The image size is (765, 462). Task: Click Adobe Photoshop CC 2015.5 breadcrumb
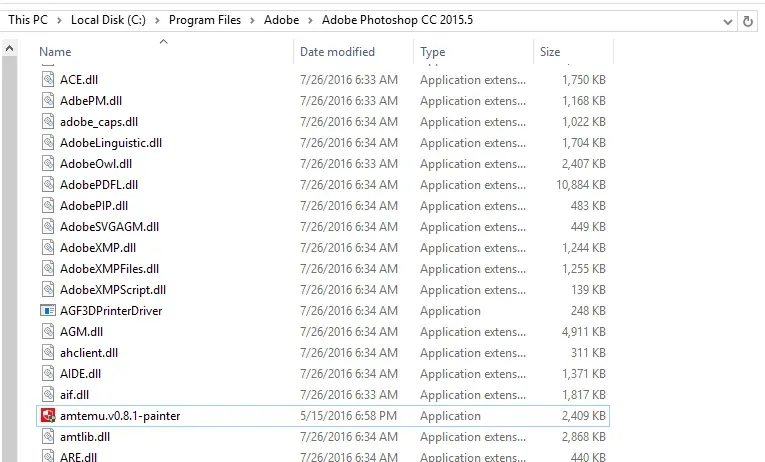[397, 20]
